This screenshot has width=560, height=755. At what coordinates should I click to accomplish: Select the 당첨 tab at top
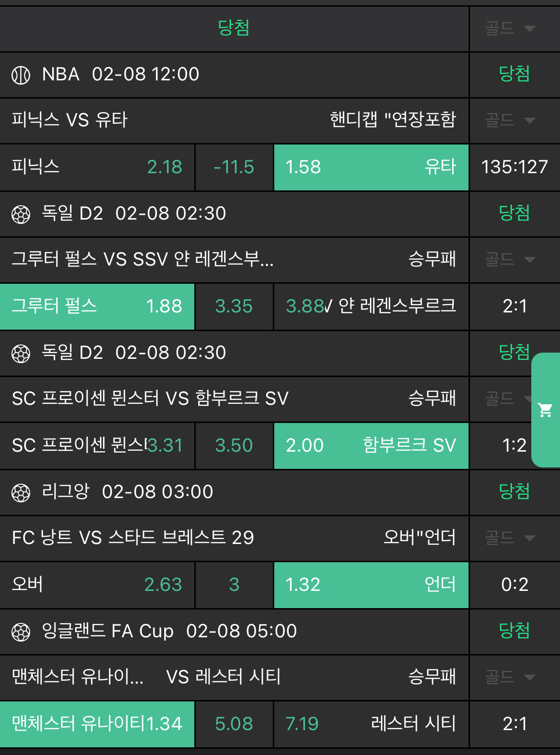[234, 28]
